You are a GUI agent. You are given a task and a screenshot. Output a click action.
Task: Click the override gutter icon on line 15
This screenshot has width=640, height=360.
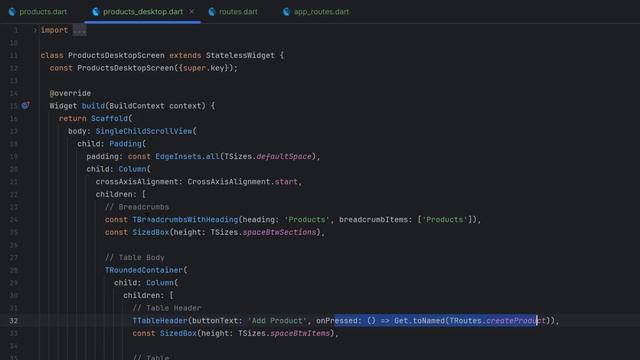pyautogui.click(x=25, y=106)
